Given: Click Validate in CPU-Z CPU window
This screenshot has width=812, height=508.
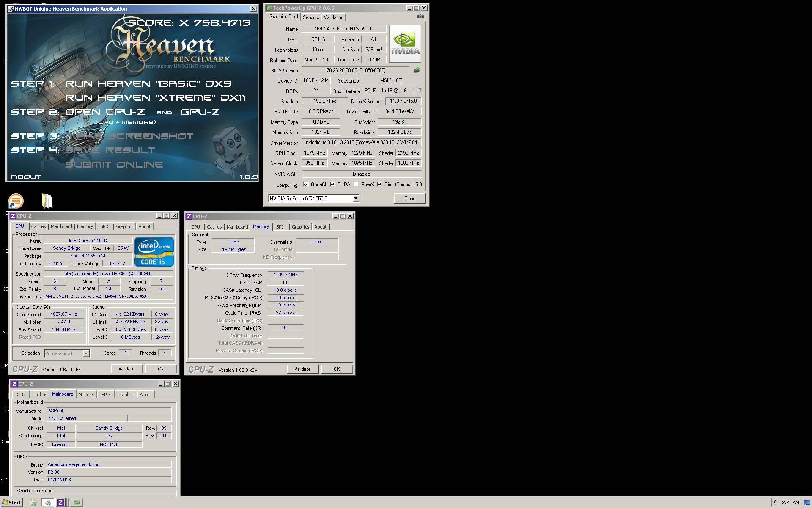Looking at the screenshot, I should pyautogui.click(x=126, y=369).
